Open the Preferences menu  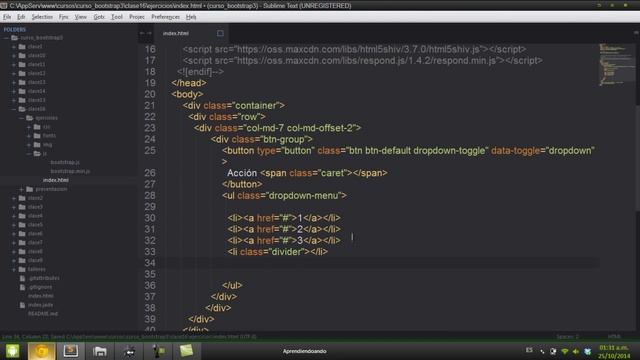[165, 17]
